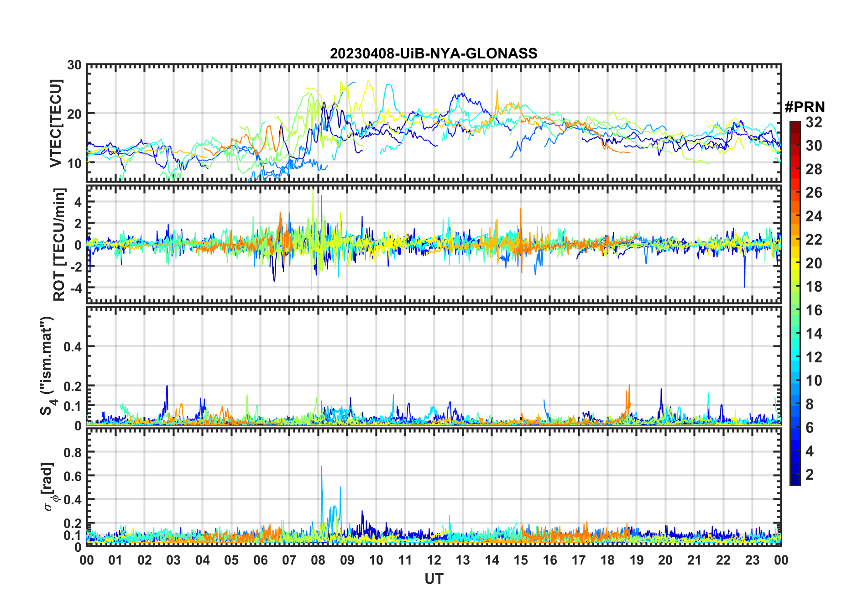This screenshot has height=607, width=868.
Task: Click the sigma-phi panel plot area
Action: [434, 487]
